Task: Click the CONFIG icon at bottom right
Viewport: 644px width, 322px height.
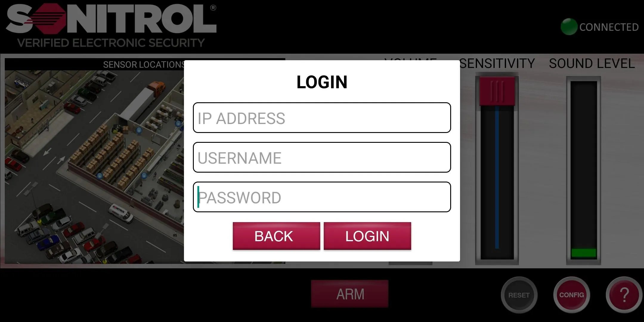Action: pyautogui.click(x=572, y=295)
